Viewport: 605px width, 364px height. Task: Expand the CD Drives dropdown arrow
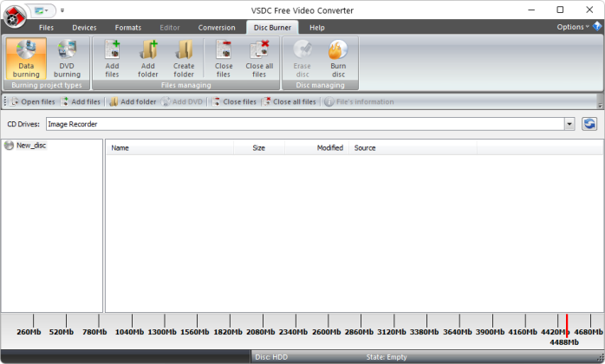(569, 124)
